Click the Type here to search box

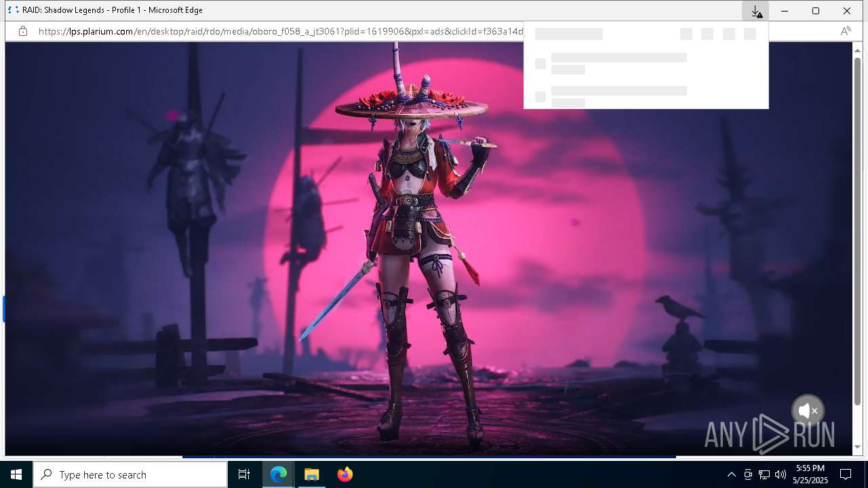(x=130, y=474)
